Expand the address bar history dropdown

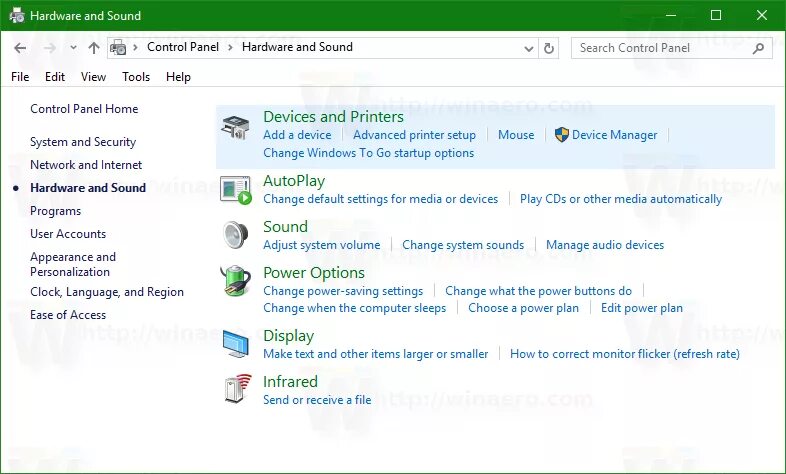click(528, 49)
